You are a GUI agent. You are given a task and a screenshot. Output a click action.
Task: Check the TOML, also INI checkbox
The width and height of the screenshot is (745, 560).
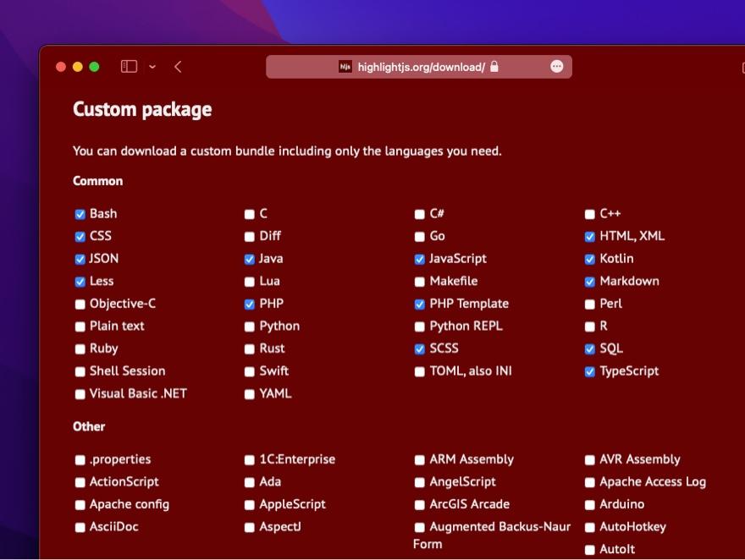coord(420,371)
